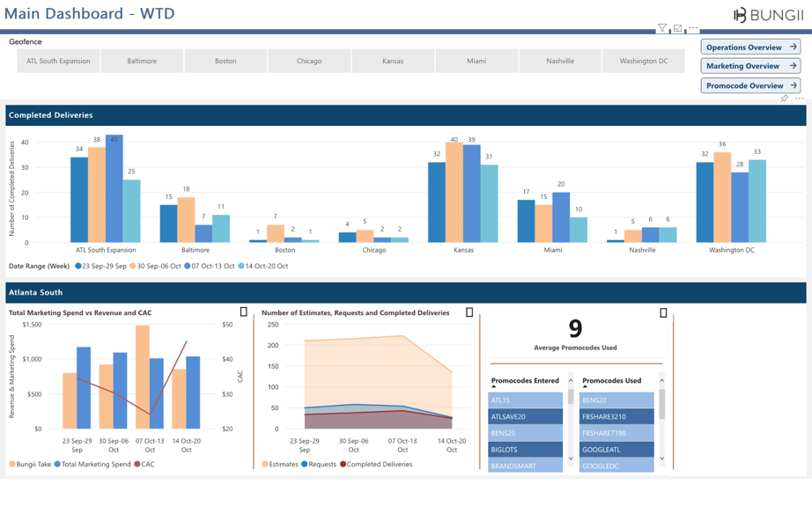Click icon on Total Marketing Spend chart
Screen dimensions: 812x521
(x=244, y=312)
